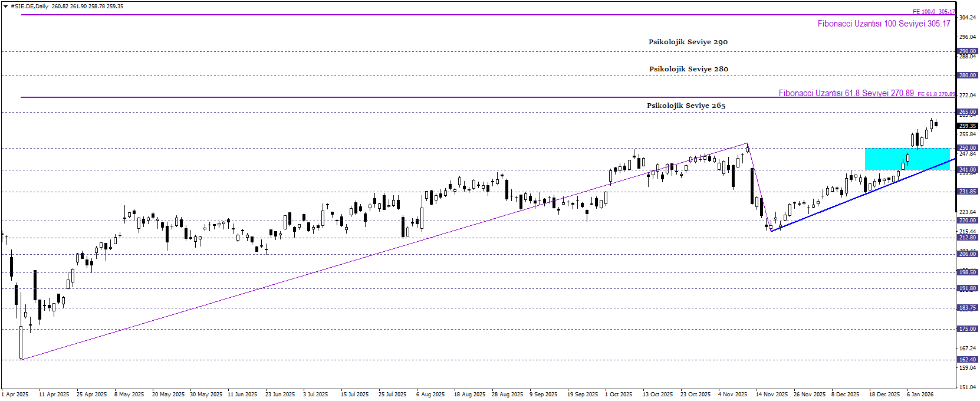This screenshot has width=980, height=401.
Task: Click the '8 Dec 2025' date label
Action: click(x=846, y=395)
